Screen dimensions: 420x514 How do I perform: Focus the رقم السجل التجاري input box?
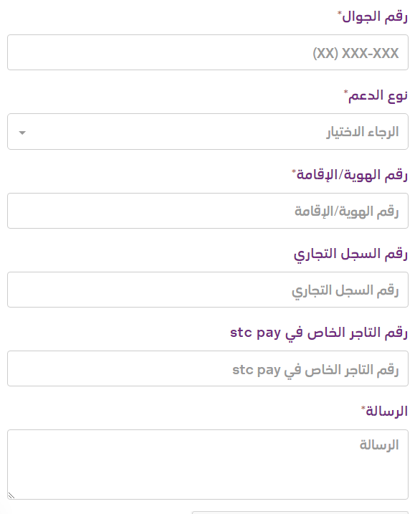(x=208, y=290)
